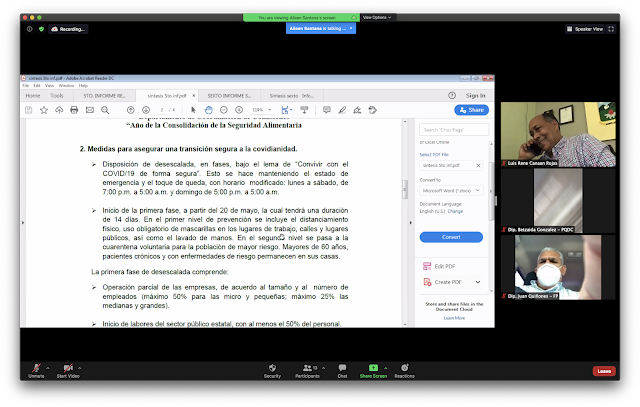This screenshot has width=640, height=407.
Task: Bookmark the document with the star icon
Action: (x=44, y=110)
